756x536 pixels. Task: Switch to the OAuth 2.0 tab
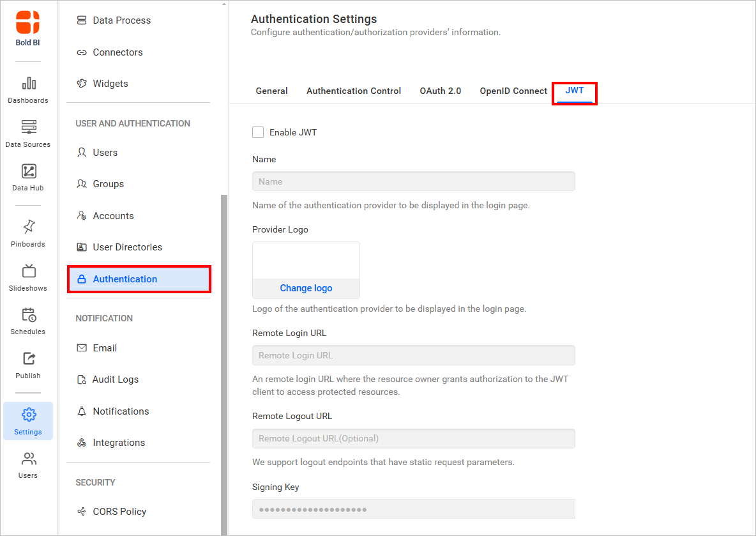440,91
